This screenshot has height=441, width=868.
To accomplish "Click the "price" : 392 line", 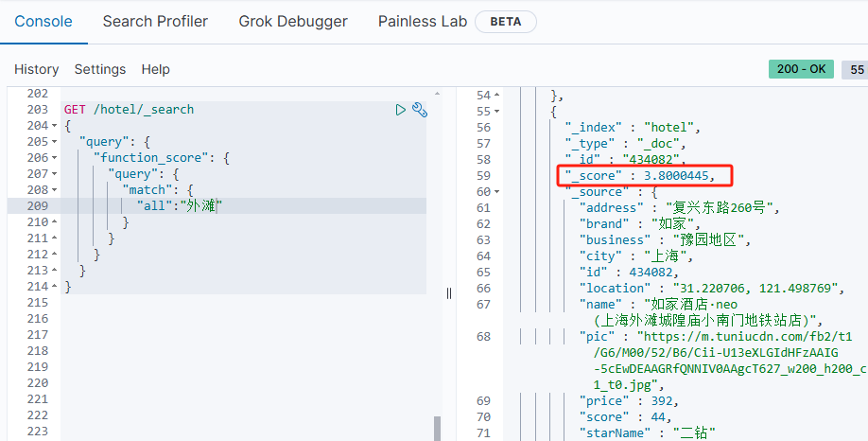I will pyautogui.click(x=629, y=400).
